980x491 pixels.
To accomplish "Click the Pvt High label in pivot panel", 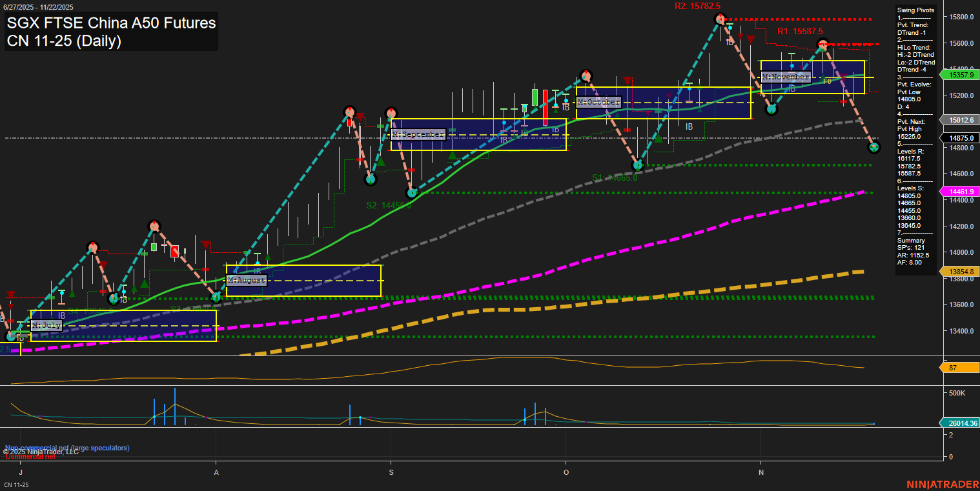I will coord(910,129).
